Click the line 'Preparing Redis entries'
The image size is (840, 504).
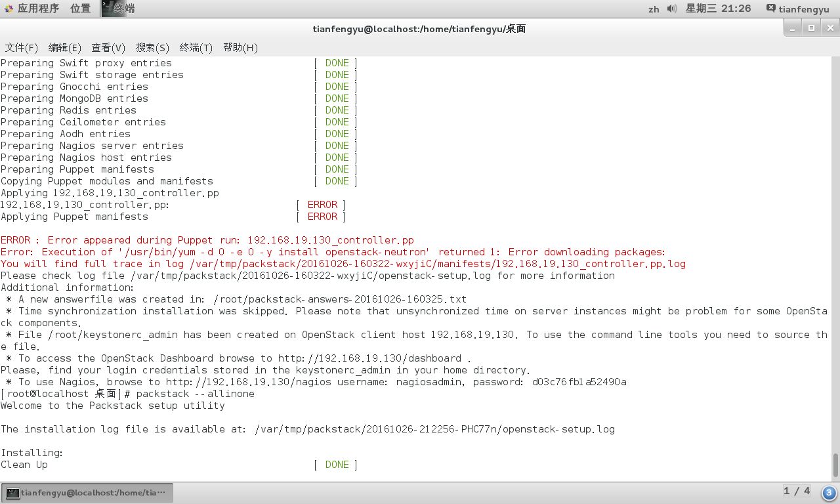point(68,110)
